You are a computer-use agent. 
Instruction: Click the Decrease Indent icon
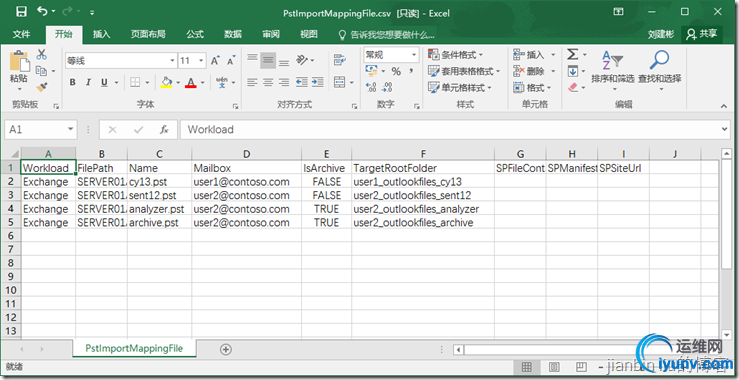(x=302, y=83)
